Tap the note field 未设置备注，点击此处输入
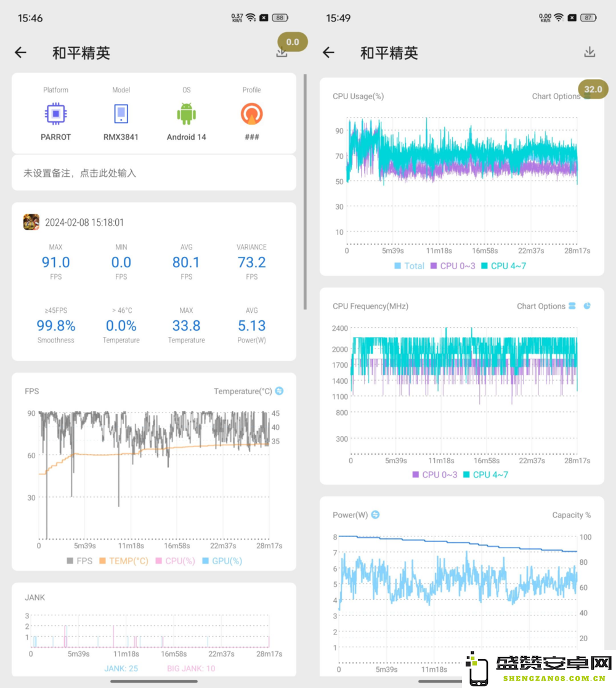Screen dimensions: 616x688 coord(154,173)
